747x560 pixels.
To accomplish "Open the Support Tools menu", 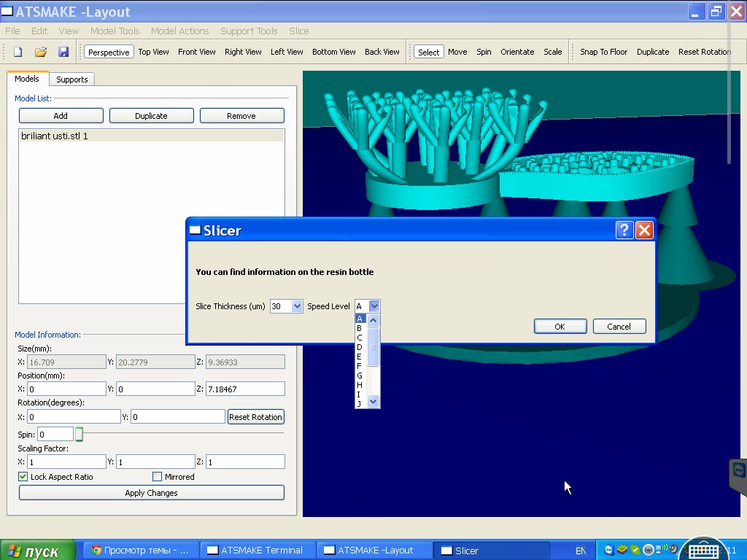I will [x=249, y=31].
